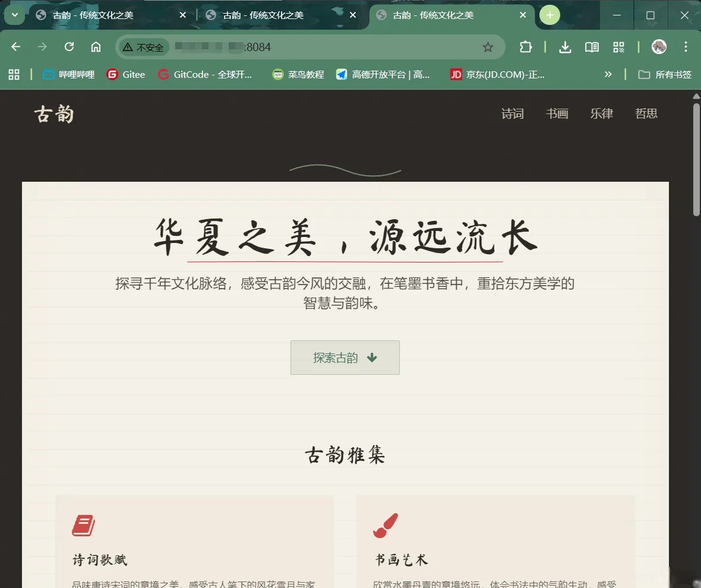Click inside the address bar
The width and height of the screenshot is (701, 588).
(267, 46)
